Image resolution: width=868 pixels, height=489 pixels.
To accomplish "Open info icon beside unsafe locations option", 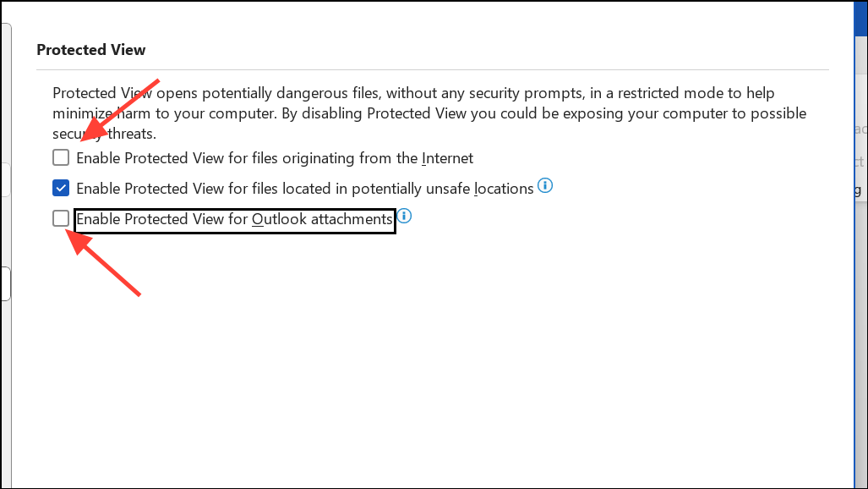I will tap(545, 185).
